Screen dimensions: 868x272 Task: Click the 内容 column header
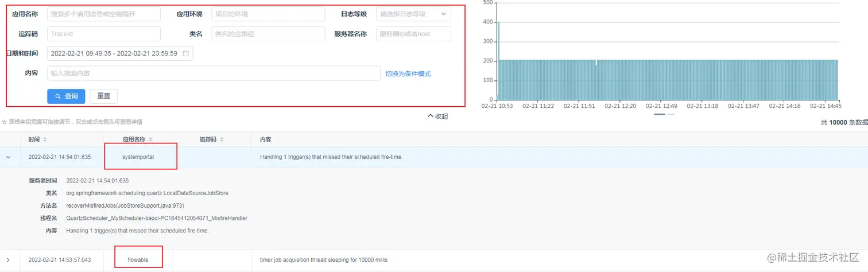click(266, 139)
